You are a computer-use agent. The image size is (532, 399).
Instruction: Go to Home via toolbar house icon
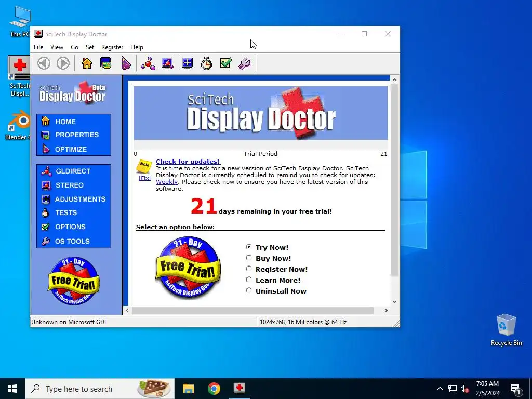[87, 63]
